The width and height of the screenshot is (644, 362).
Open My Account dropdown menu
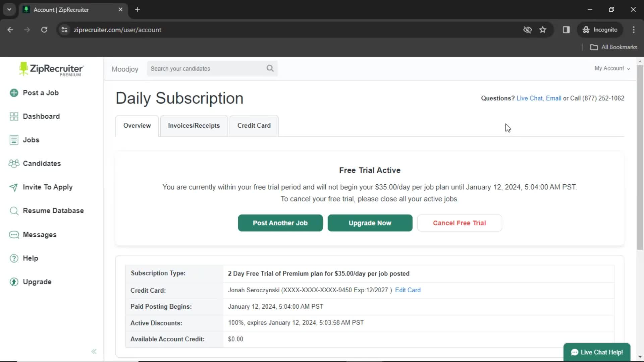[x=612, y=68]
